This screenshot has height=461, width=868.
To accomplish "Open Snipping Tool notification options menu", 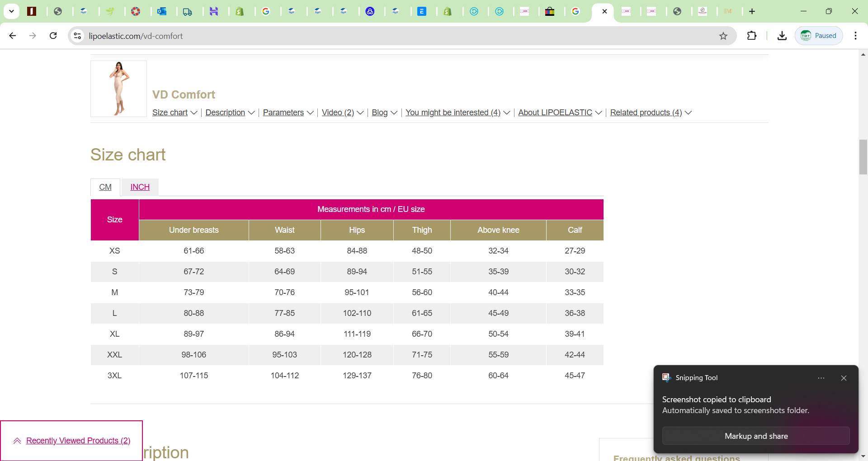I will [x=821, y=378].
